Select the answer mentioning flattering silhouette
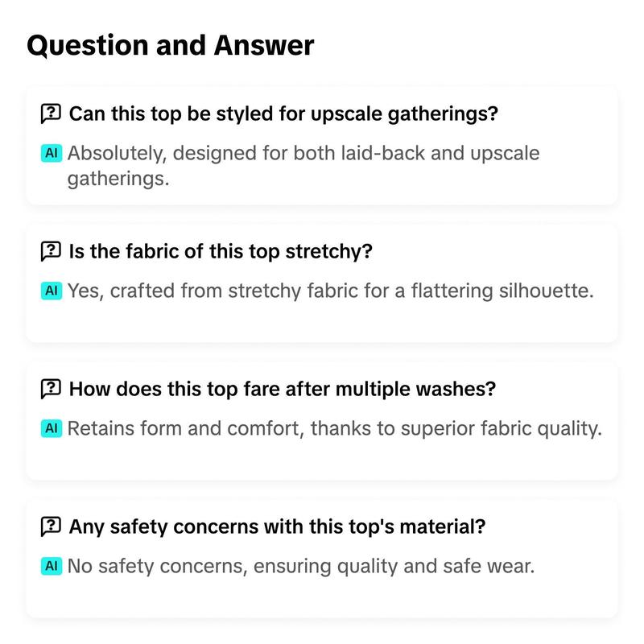This screenshot has width=644, height=644. pyautogui.click(x=331, y=291)
